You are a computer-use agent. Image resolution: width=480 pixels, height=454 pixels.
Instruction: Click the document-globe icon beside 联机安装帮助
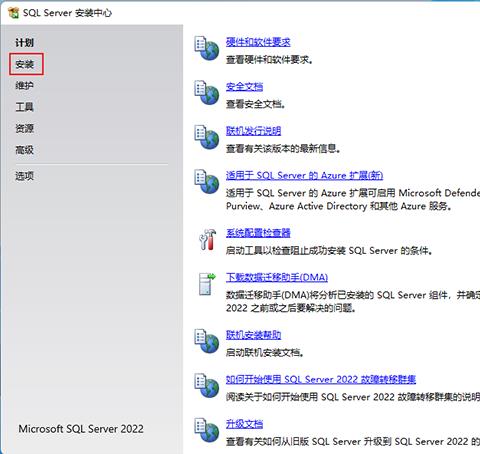(x=207, y=341)
